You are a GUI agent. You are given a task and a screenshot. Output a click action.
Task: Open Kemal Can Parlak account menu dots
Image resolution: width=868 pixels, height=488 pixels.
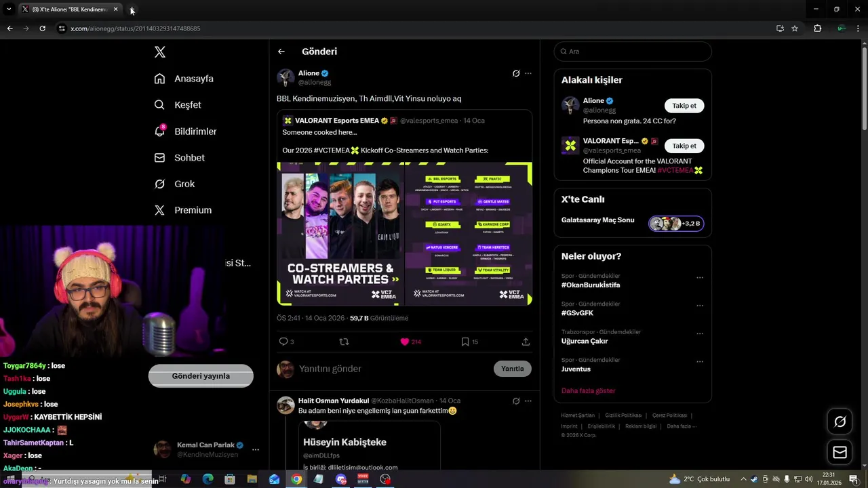[256, 449]
